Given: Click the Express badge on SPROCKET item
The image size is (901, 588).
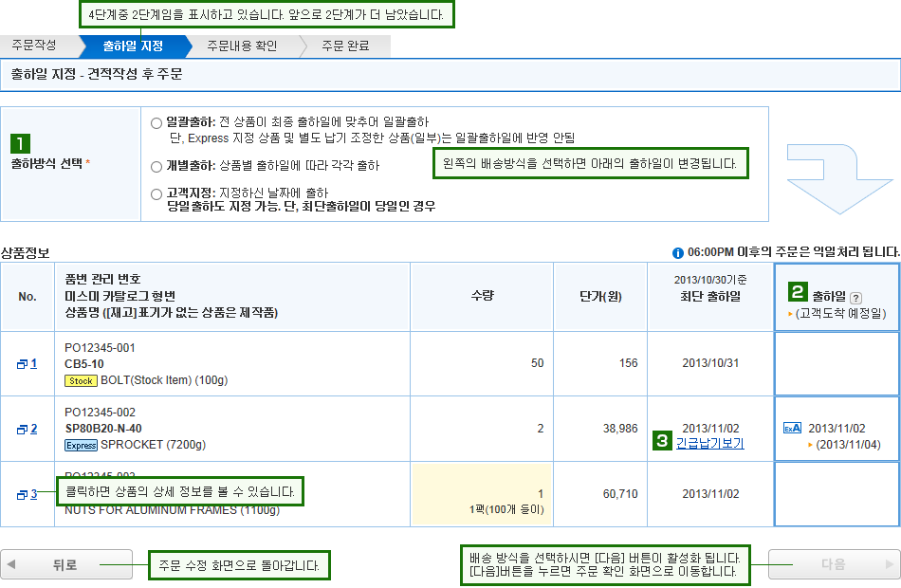Looking at the screenshot, I should (x=81, y=445).
